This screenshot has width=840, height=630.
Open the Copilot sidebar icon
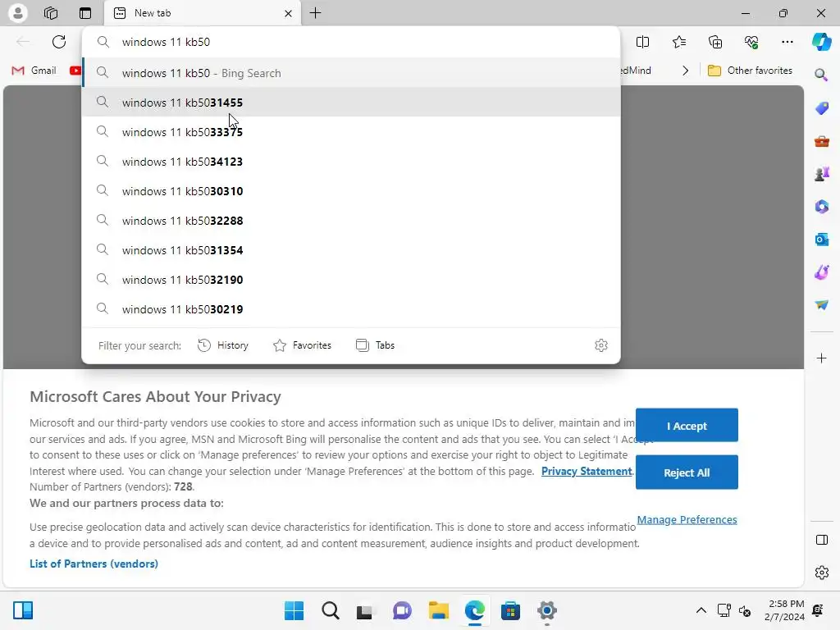(x=821, y=42)
